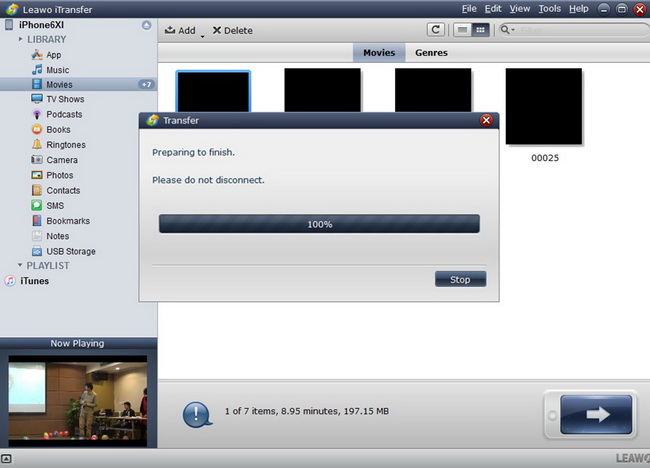
Task: Open the Tools menu
Action: pyautogui.click(x=550, y=9)
